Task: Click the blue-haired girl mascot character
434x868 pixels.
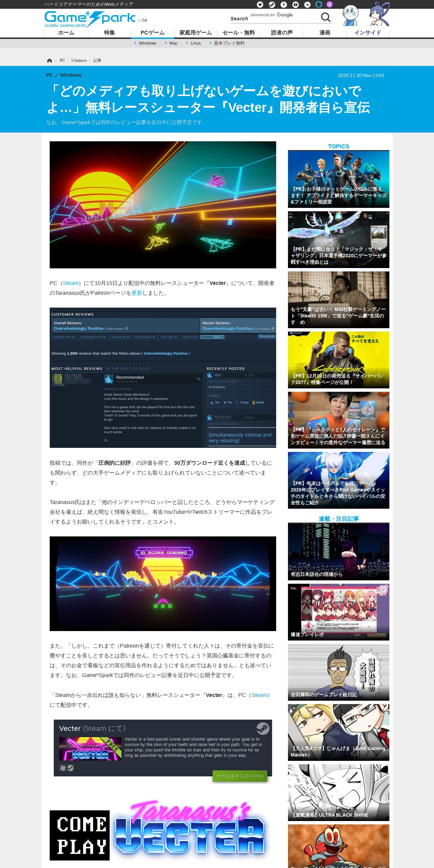Action: (379, 14)
